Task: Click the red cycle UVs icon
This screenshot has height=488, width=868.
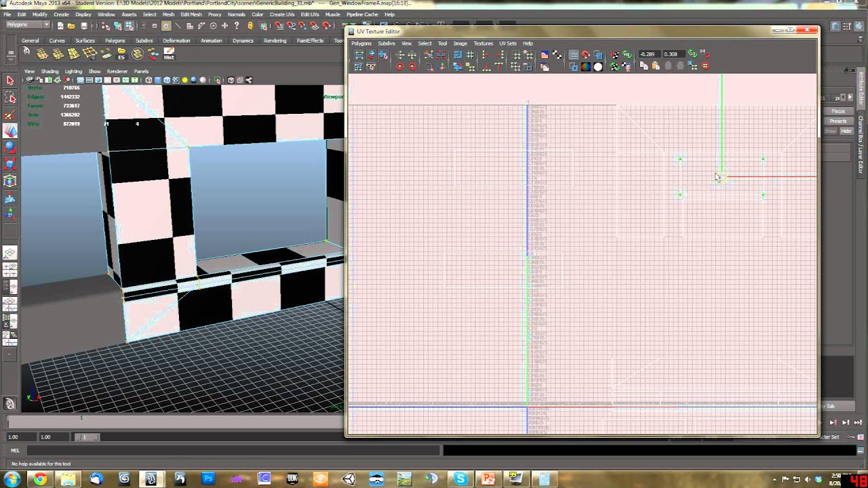Action: click(705, 66)
